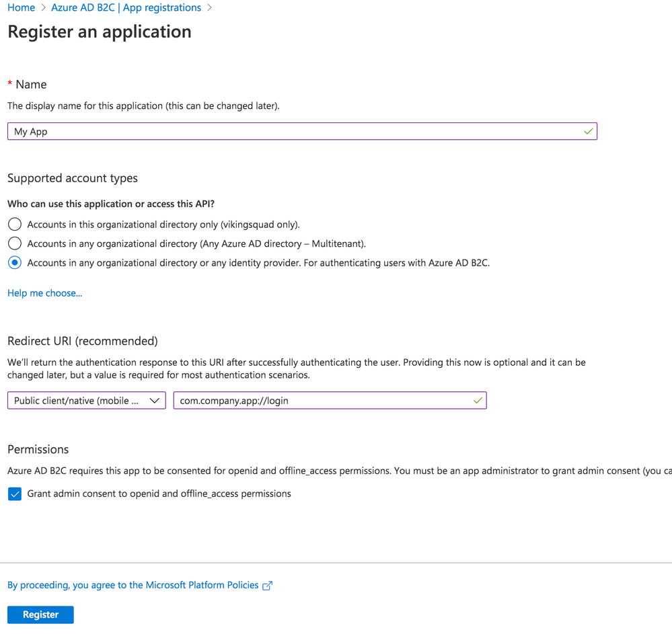Click the green checkmark in Redirect URI field

click(478, 401)
